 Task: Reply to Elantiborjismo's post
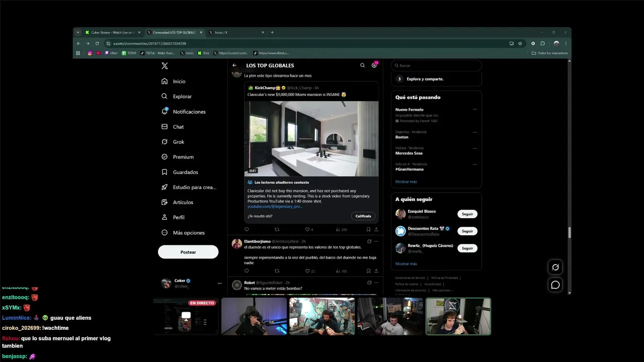point(247,271)
